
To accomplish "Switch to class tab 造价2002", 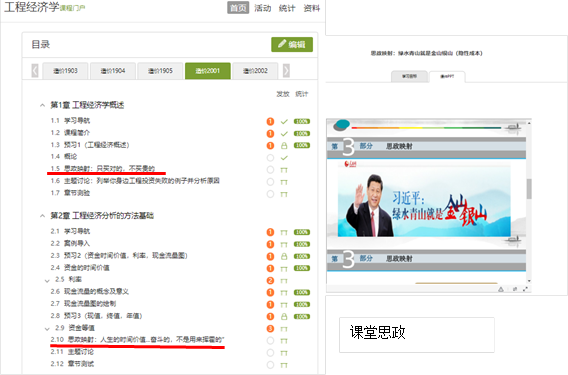I will (255, 71).
